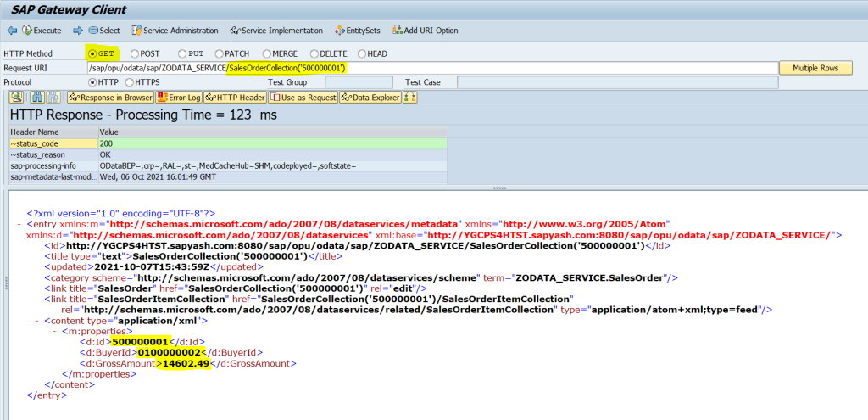
Task: Click the Find binoculars icon
Action: 37,98
